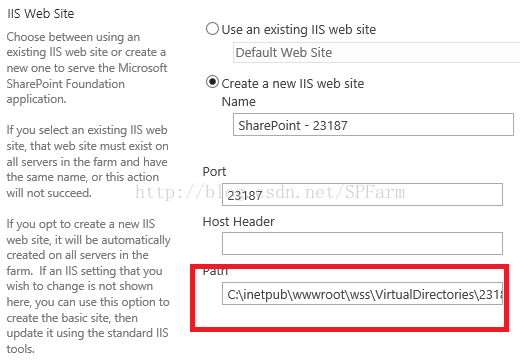
Task: Click the text 'will not succeed.'
Action: (x=49, y=193)
